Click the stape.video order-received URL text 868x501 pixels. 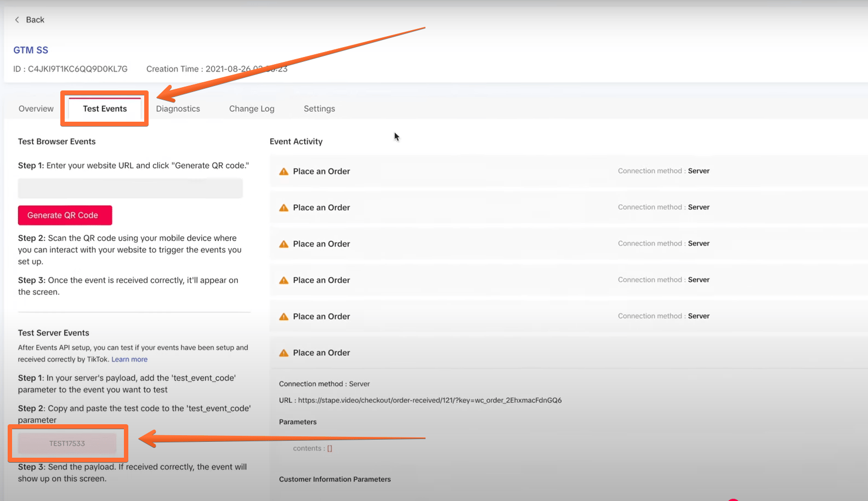click(x=430, y=400)
